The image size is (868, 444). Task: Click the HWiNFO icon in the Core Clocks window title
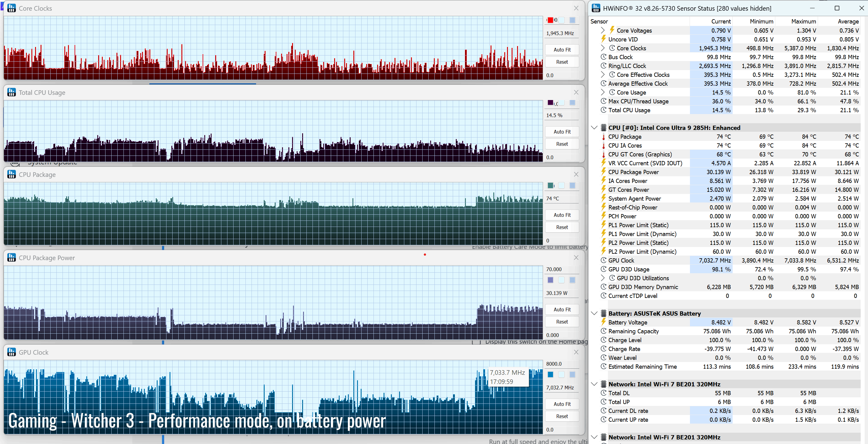(x=12, y=8)
